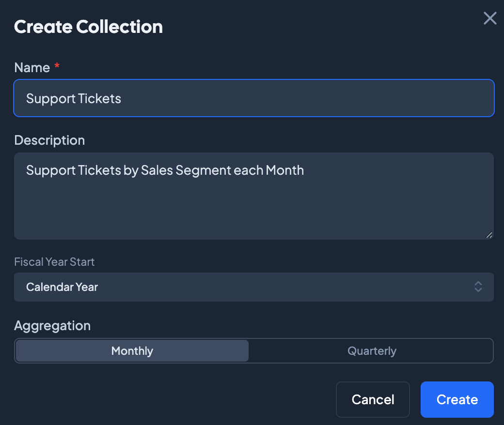Click the 'Support Tickets' text in Name
Viewport: 504px width, 425px height.
point(74,99)
